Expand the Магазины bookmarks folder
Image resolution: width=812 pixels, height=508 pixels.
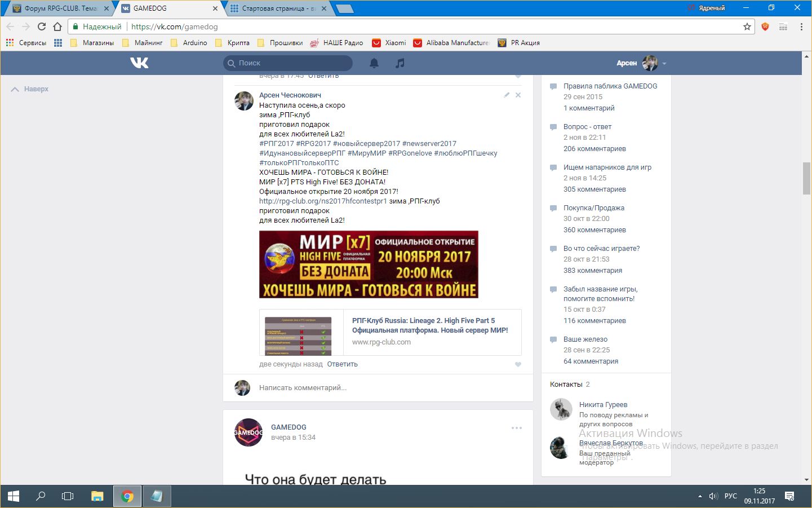(92, 43)
